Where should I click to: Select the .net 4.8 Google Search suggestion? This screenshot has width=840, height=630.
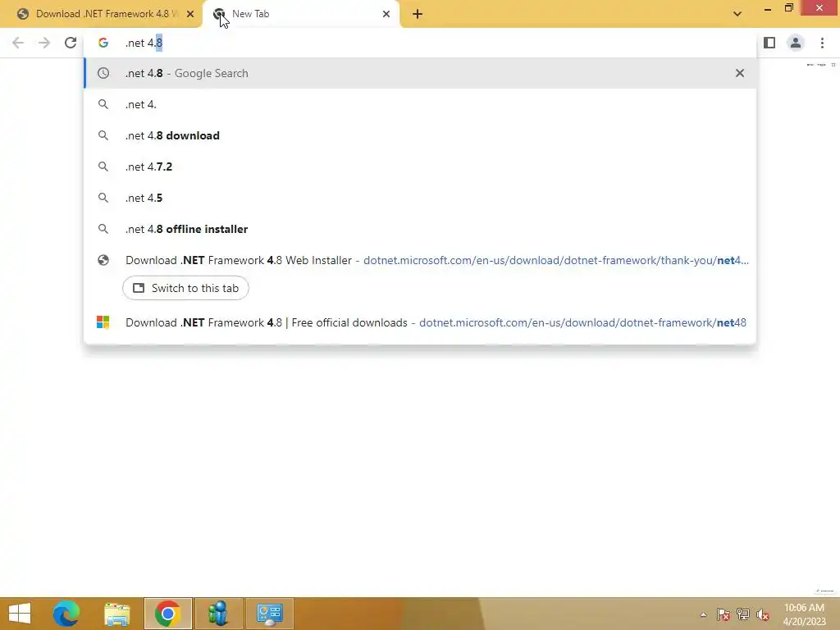[420, 73]
